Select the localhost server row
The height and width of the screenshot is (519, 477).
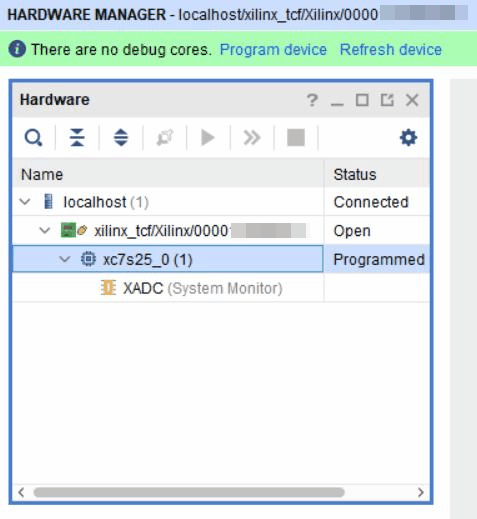tap(221, 202)
